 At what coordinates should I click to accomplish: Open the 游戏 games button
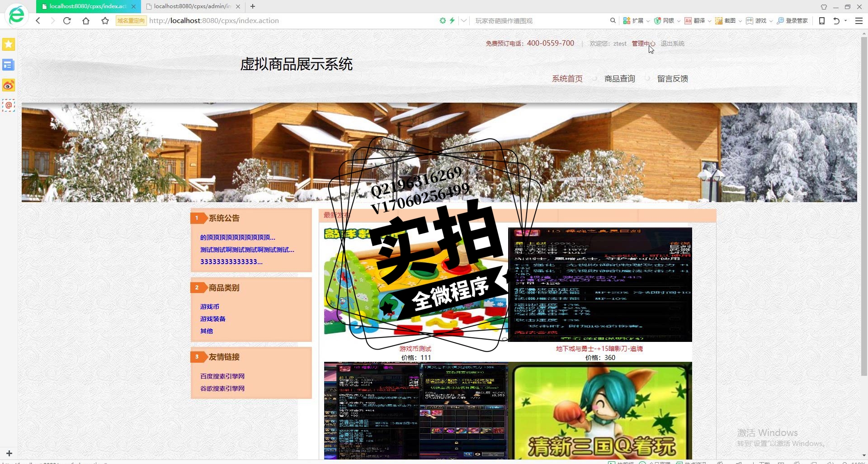coord(756,21)
